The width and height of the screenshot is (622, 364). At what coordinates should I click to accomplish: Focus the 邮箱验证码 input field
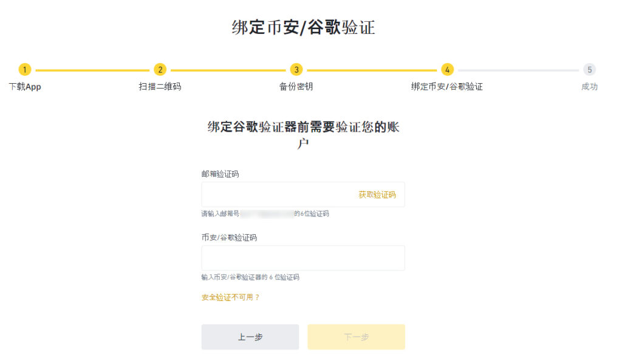coord(303,195)
